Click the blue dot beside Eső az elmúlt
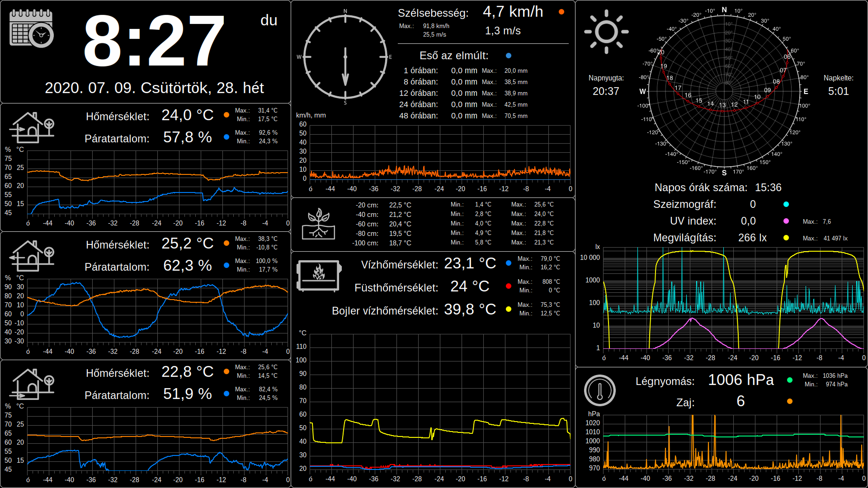The width and height of the screenshot is (868, 488). (x=509, y=56)
